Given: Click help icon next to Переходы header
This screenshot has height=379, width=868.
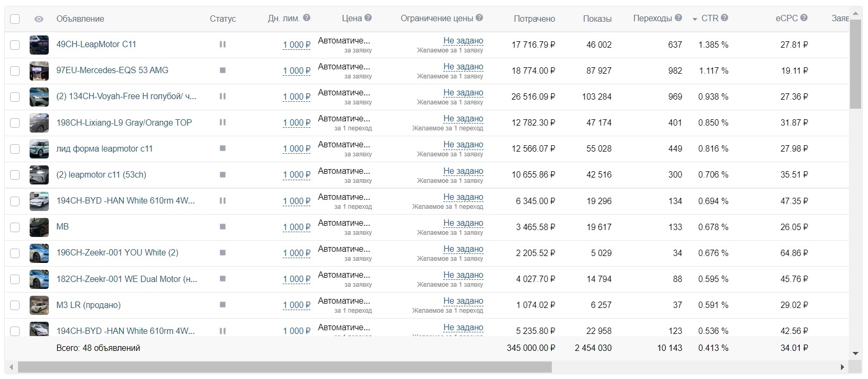Looking at the screenshot, I should point(678,17).
